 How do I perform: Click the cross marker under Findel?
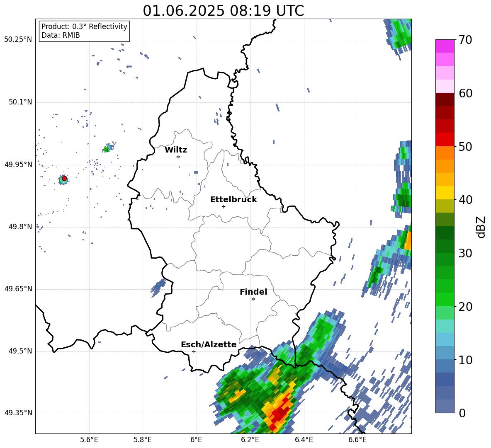253,299
